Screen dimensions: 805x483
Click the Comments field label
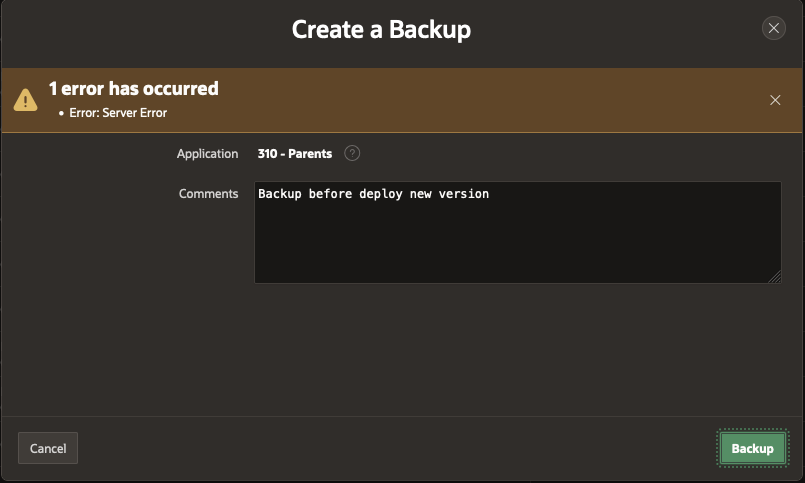(x=208, y=194)
